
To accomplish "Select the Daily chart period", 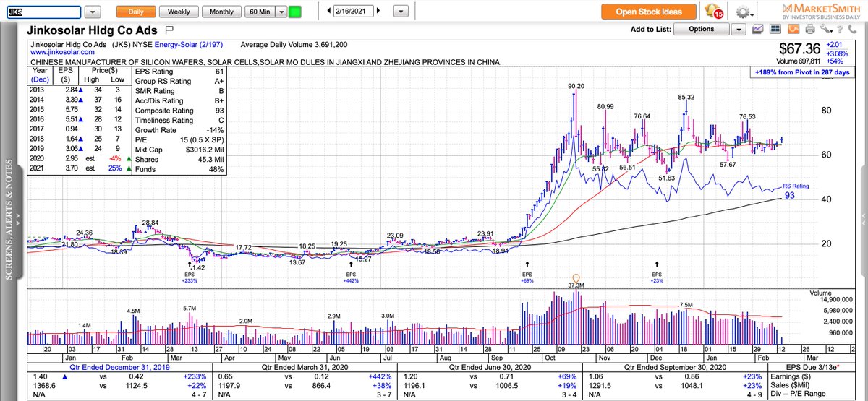I will click(x=137, y=12).
